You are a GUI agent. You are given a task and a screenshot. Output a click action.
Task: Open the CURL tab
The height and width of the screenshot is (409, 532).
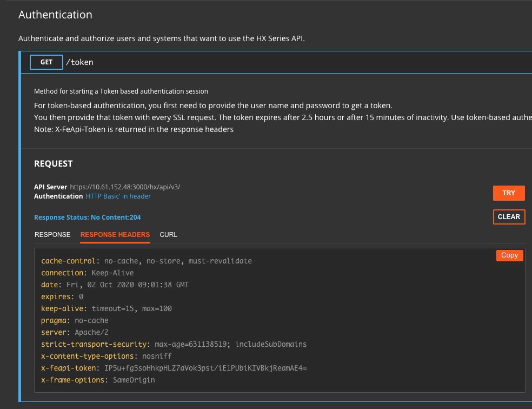pyautogui.click(x=168, y=235)
